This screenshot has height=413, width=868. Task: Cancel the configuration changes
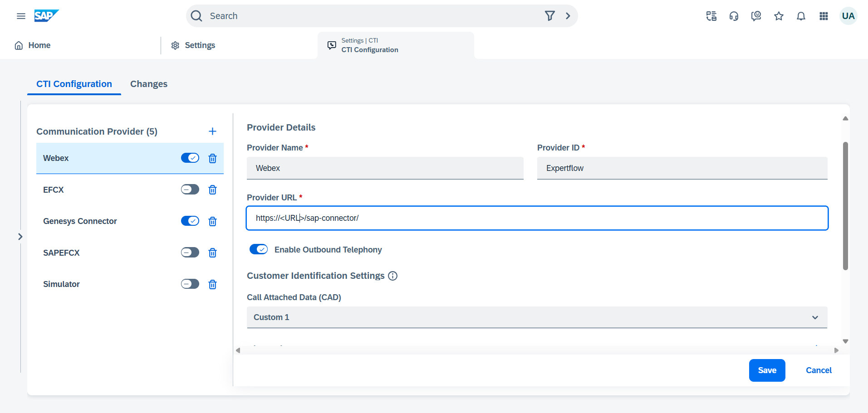tap(819, 370)
